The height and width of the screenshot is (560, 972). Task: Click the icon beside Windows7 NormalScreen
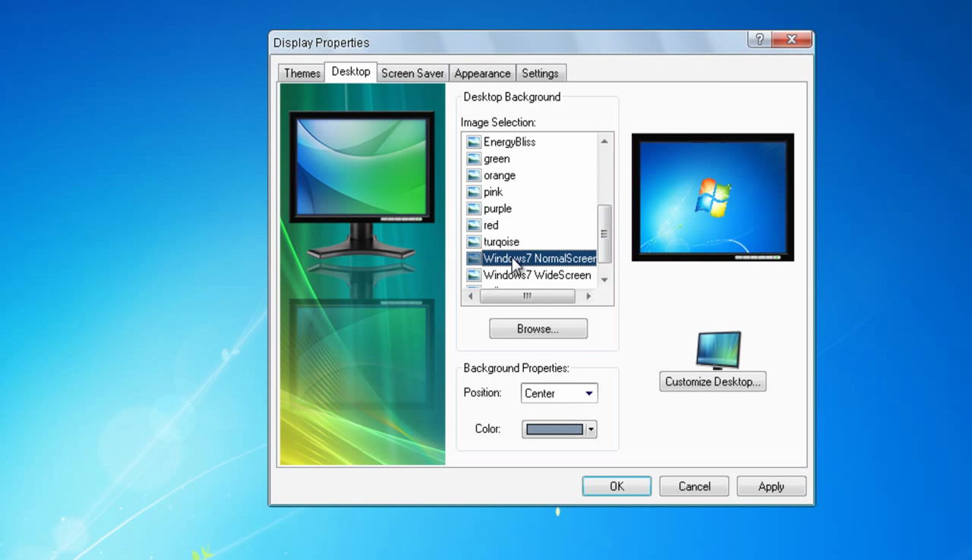[x=474, y=259]
